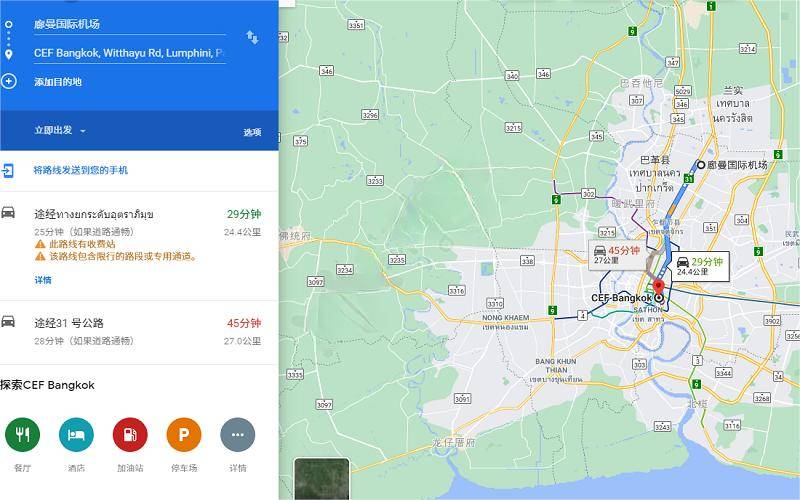The image size is (800, 500).
Task: Click the 24.4公里 distance text in the route list
Action: [x=242, y=232]
